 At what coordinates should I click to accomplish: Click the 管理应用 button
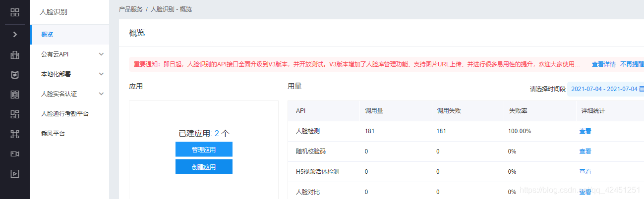pyautogui.click(x=204, y=149)
